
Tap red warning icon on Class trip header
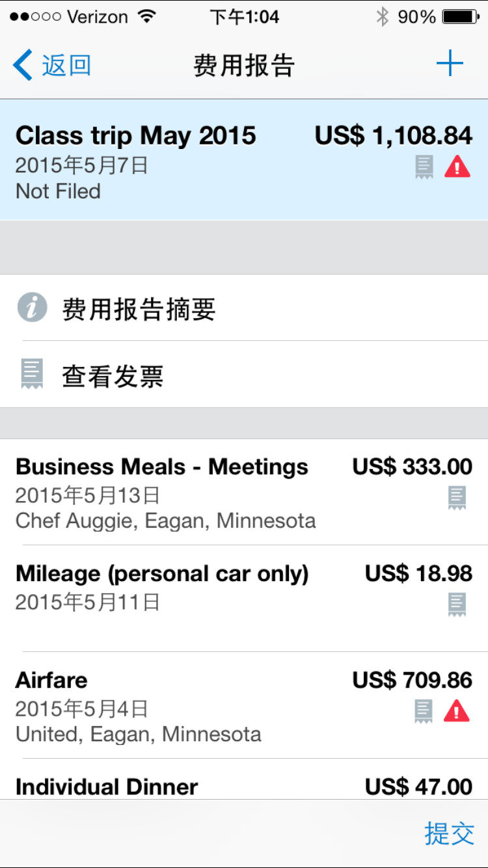[x=457, y=167]
